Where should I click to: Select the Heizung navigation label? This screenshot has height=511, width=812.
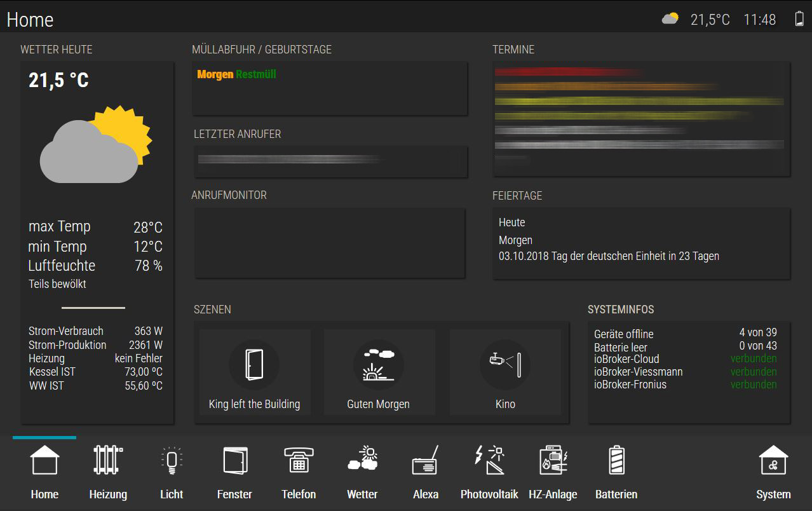[108, 494]
